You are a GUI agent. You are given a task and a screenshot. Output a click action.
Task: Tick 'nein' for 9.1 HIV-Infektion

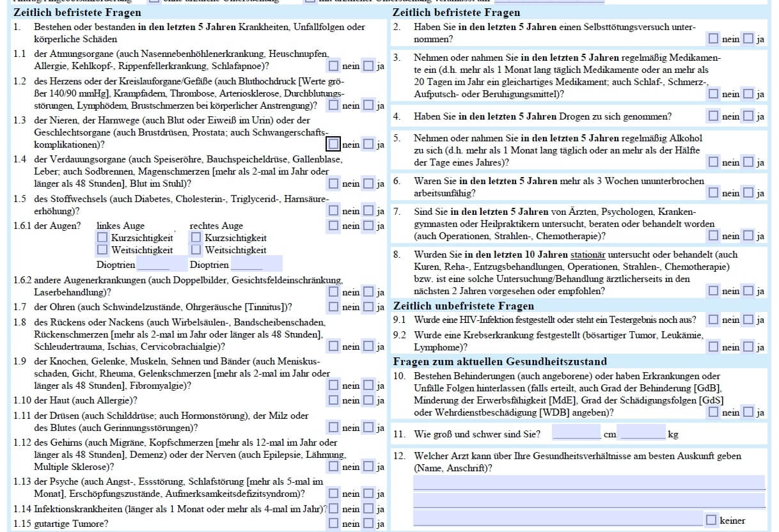click(713, 319)
